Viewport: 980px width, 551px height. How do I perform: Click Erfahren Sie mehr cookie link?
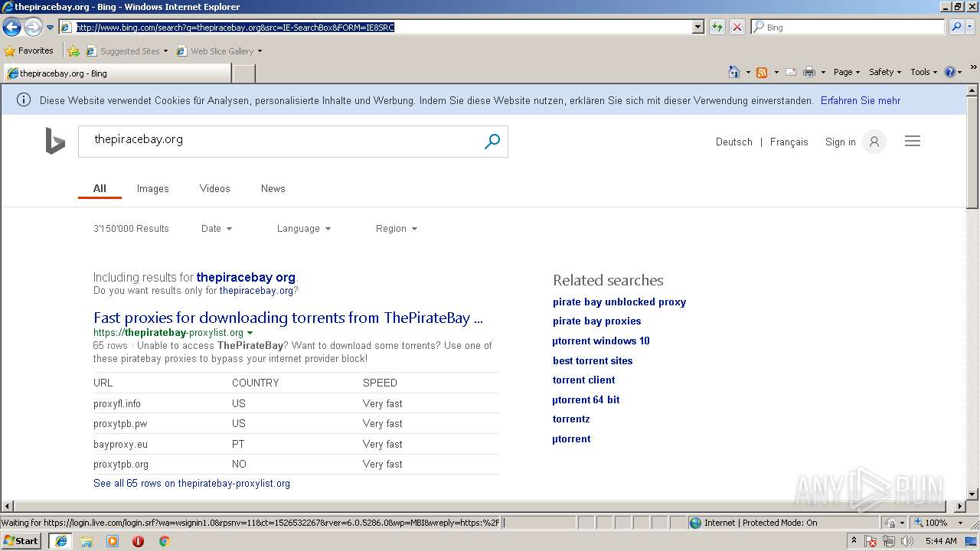(x=861, y=100)
